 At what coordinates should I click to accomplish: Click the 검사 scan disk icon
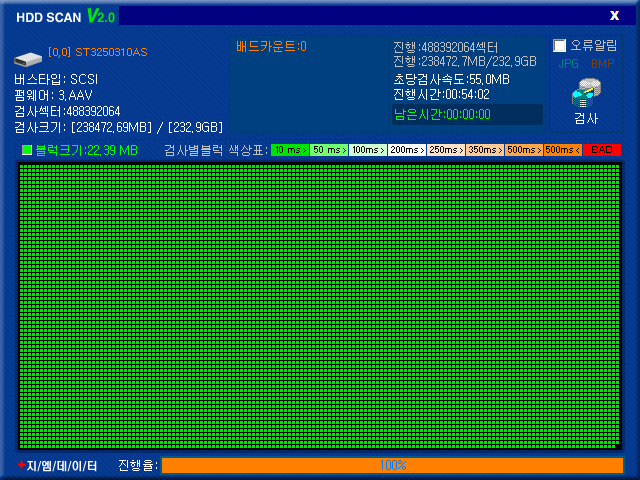click(587, 93)
